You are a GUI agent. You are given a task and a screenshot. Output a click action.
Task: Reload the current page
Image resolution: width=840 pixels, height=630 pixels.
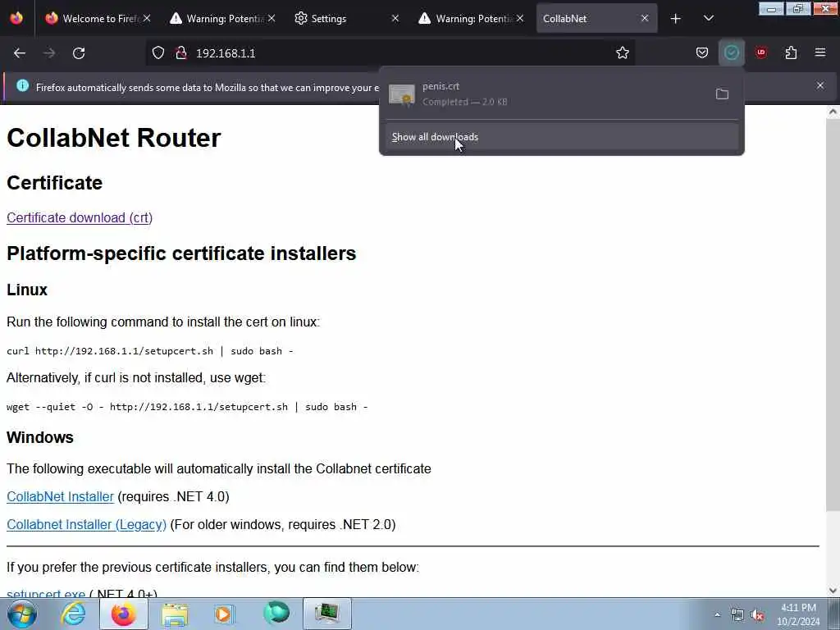tap(79, 53)
